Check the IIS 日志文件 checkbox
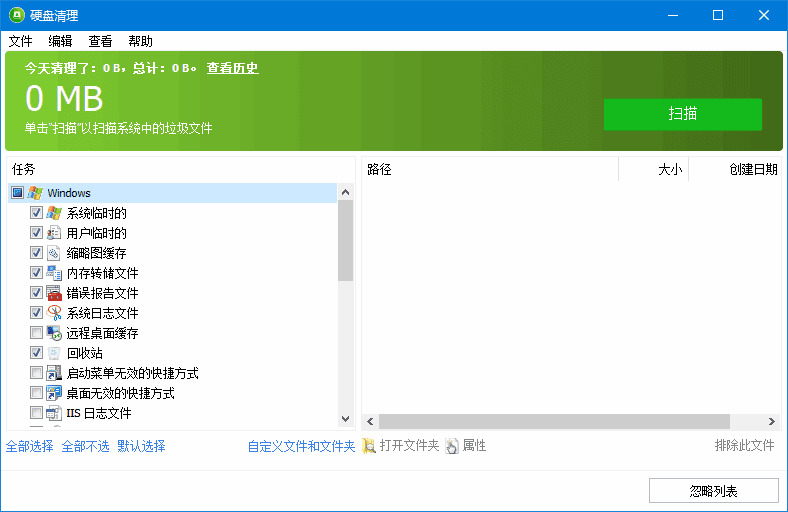 pyautogui.click(x=37, y=413)
